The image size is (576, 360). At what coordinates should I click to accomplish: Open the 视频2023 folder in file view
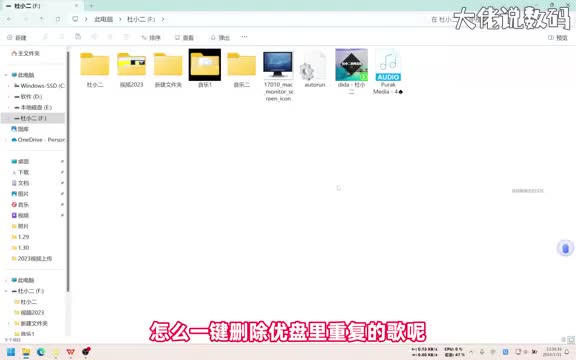pos(131,70)
